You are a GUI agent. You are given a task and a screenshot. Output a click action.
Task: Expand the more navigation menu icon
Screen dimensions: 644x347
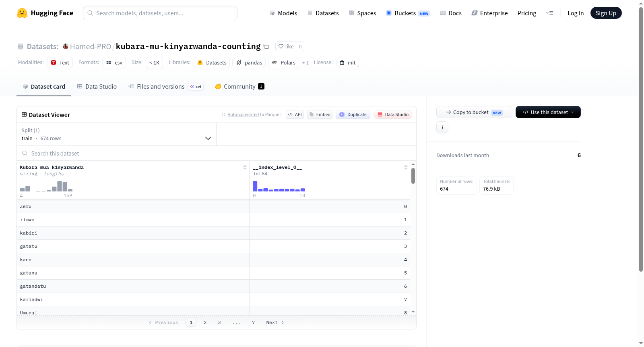549,13
